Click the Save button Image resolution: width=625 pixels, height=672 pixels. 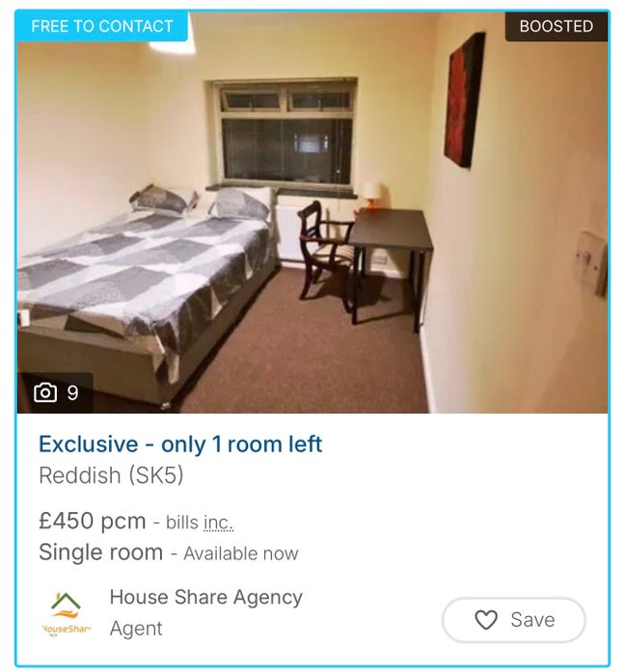pyautogui.click(x=513, y=620)
